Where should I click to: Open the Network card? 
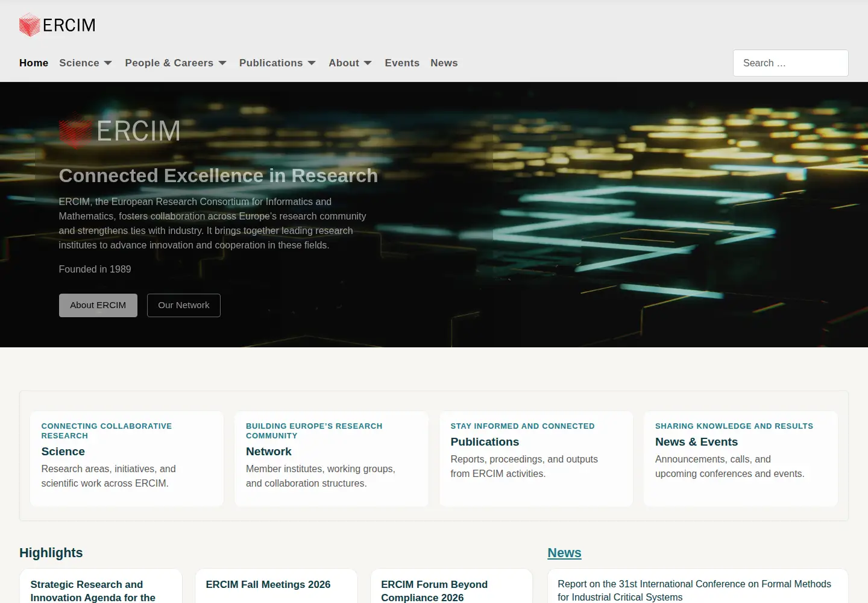coord(332,458)
